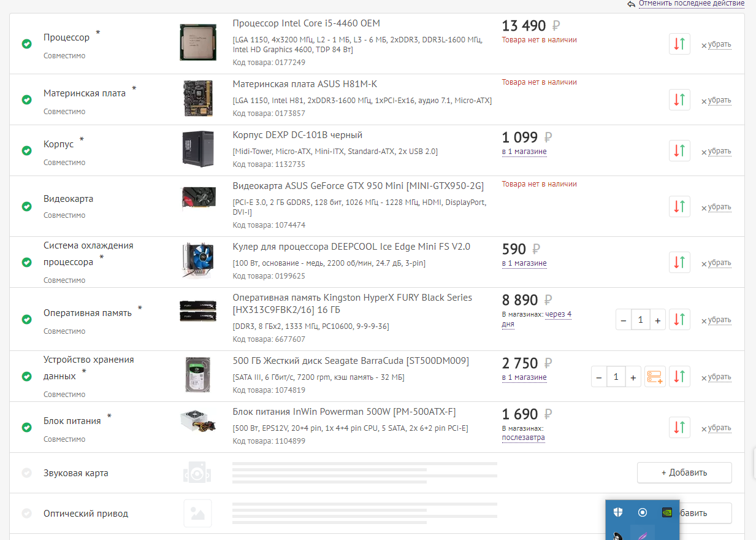Open the DEXP DC-101B case thumbnail
Screen dimensions: 756x540
198,149
